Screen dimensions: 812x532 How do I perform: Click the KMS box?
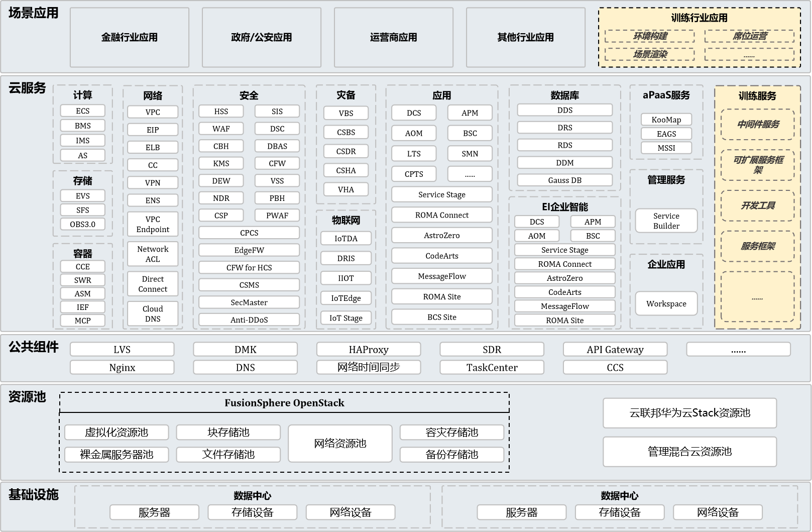point(221,163)
